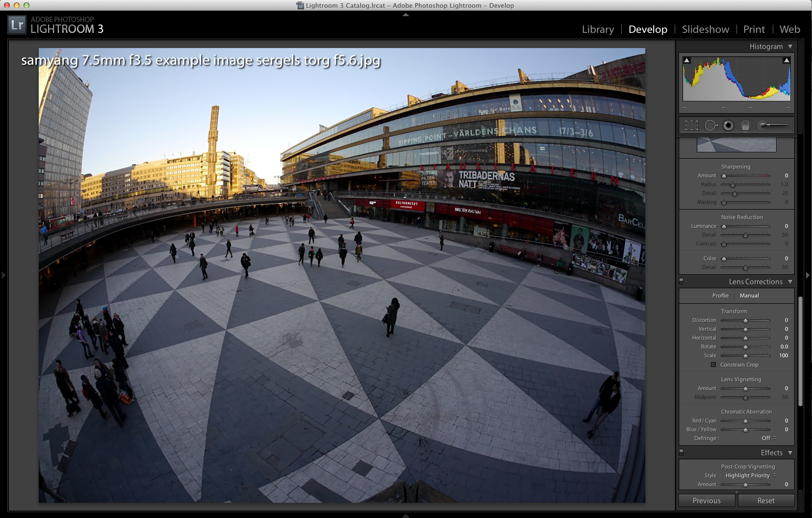Viewport: 812px width, 518px height.
Task: Click the right panel scrollbar
Action: 800,351
